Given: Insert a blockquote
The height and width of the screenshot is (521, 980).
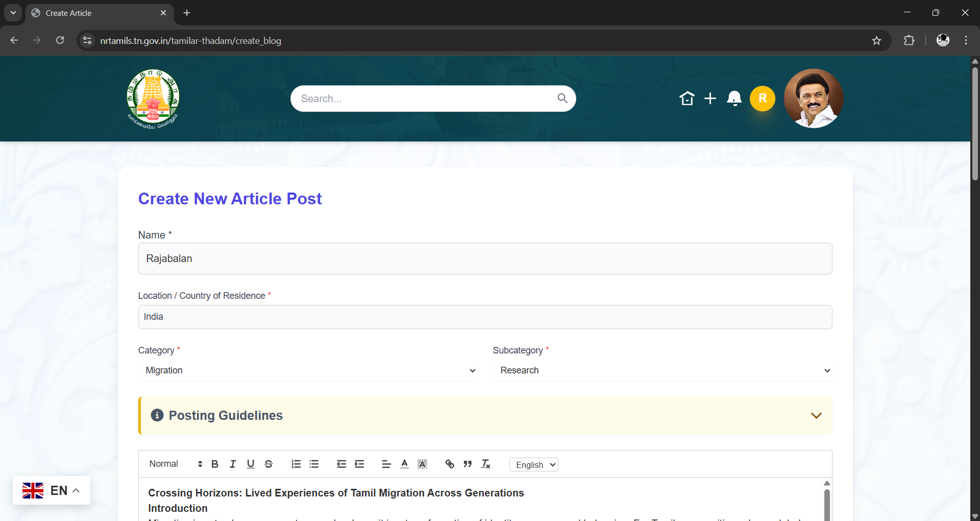Looking at the screenshot, I should coord(467,464).
